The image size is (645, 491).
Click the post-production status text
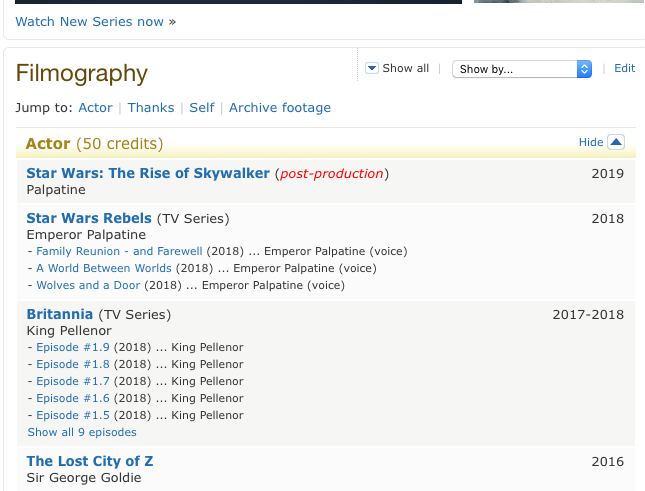point(332,174)
